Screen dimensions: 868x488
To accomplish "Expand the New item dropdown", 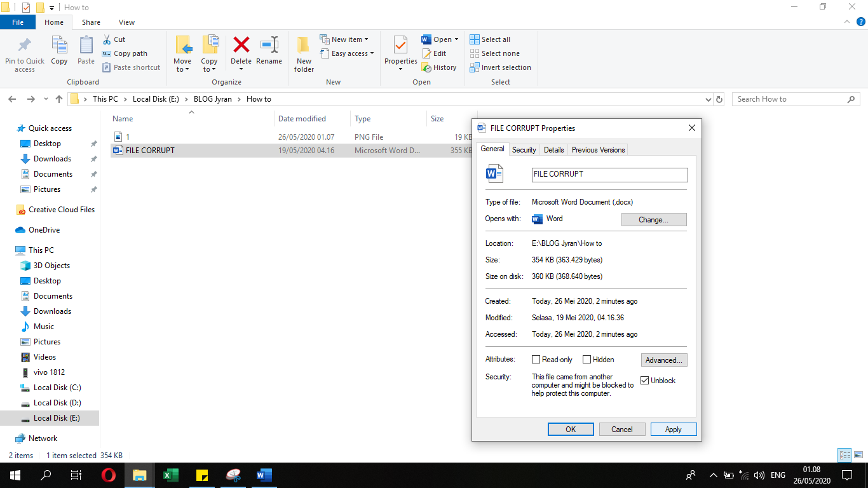I will [366, 39].
